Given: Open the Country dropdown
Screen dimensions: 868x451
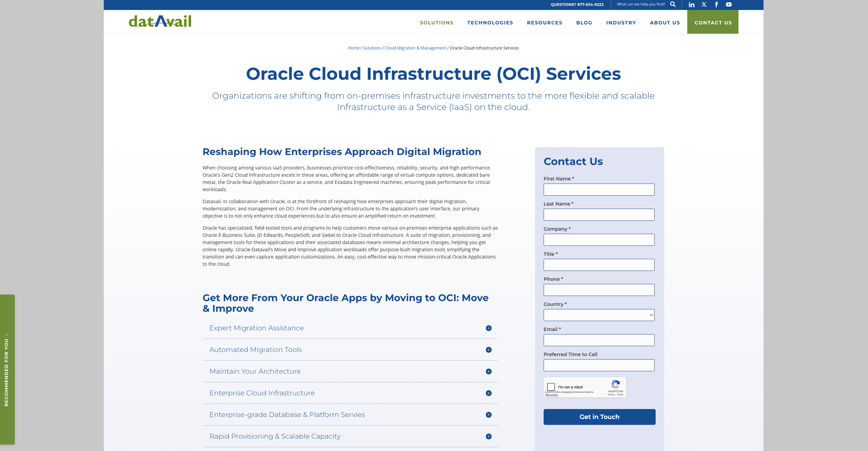Looking at the screenshot, I should click(599, 315).
